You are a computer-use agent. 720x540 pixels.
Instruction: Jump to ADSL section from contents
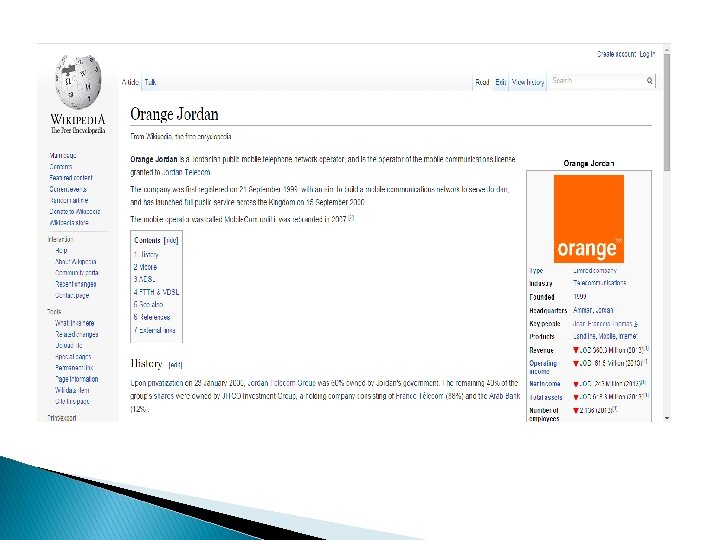pos(145,279)
